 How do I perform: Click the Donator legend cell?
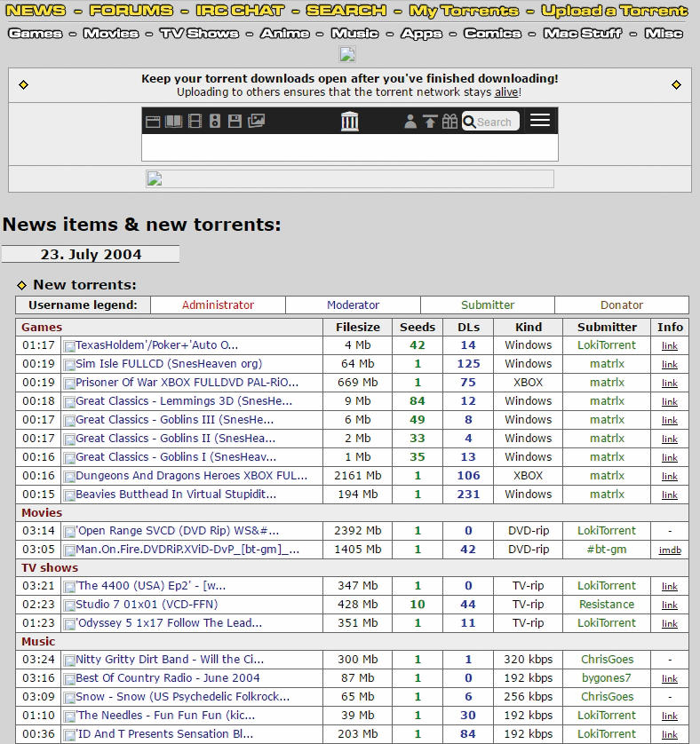point(622,305)
